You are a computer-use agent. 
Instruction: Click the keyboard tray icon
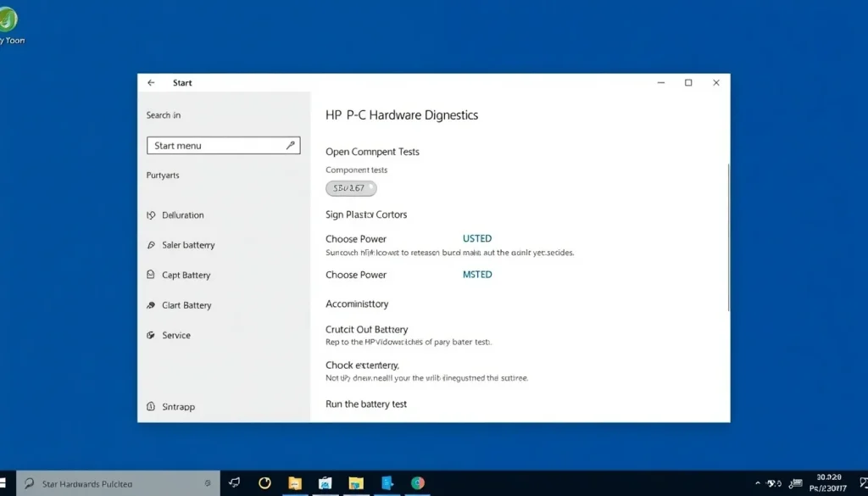point(795,484)
